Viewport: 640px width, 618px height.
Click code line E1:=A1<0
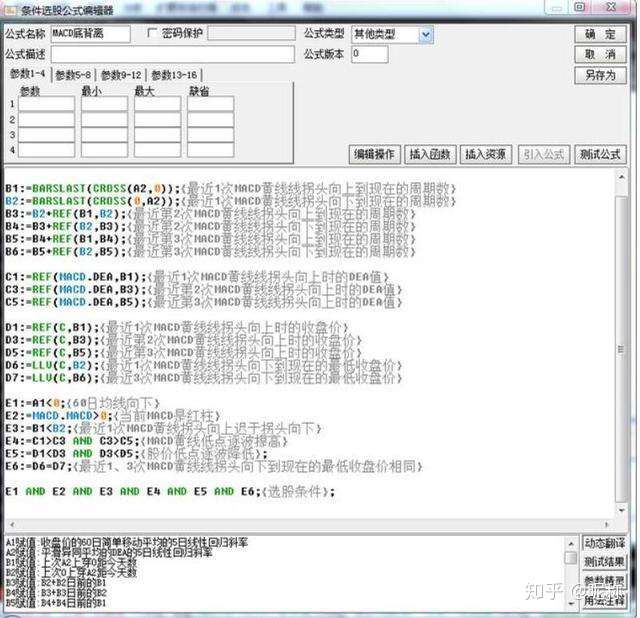83,403
